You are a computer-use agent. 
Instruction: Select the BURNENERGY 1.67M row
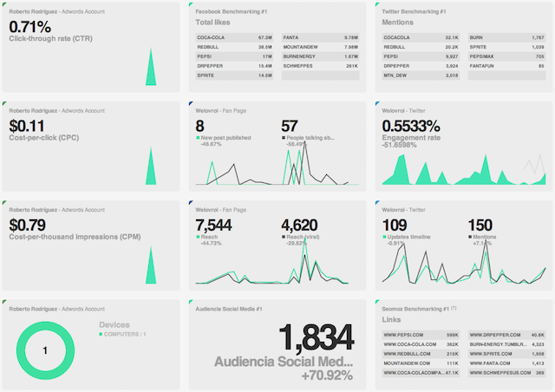320,56
